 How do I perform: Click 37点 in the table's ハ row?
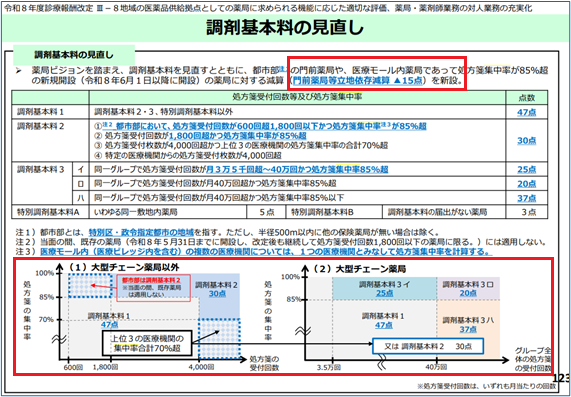[527, 198]
